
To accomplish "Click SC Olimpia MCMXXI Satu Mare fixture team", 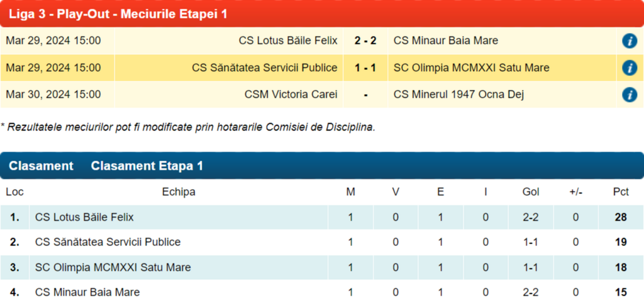I will pos(471,68).
